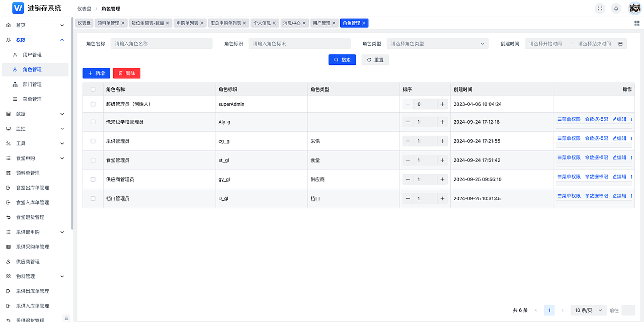Open the notification bell
This screenshot has height=322, width=644.
[616, 9]
